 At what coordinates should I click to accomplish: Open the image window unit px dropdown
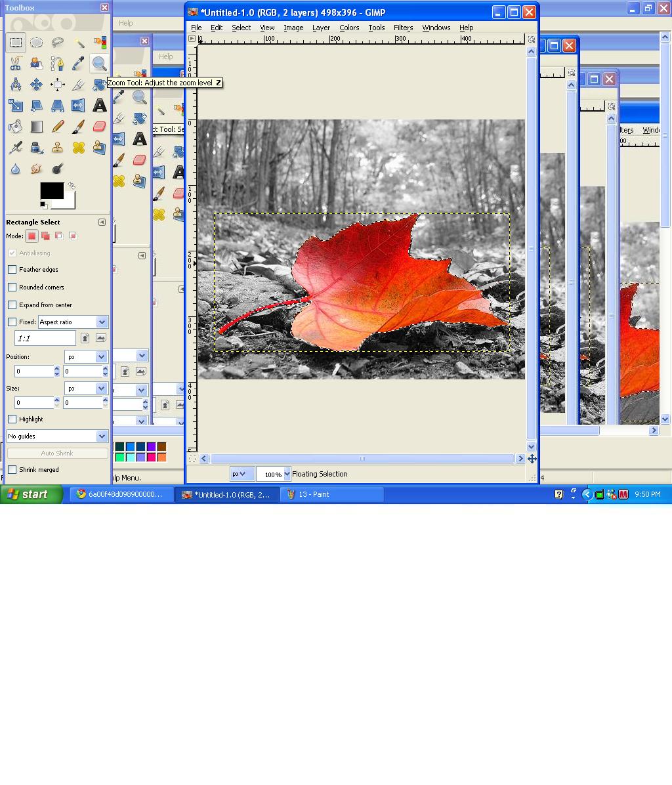pos(241,474)
